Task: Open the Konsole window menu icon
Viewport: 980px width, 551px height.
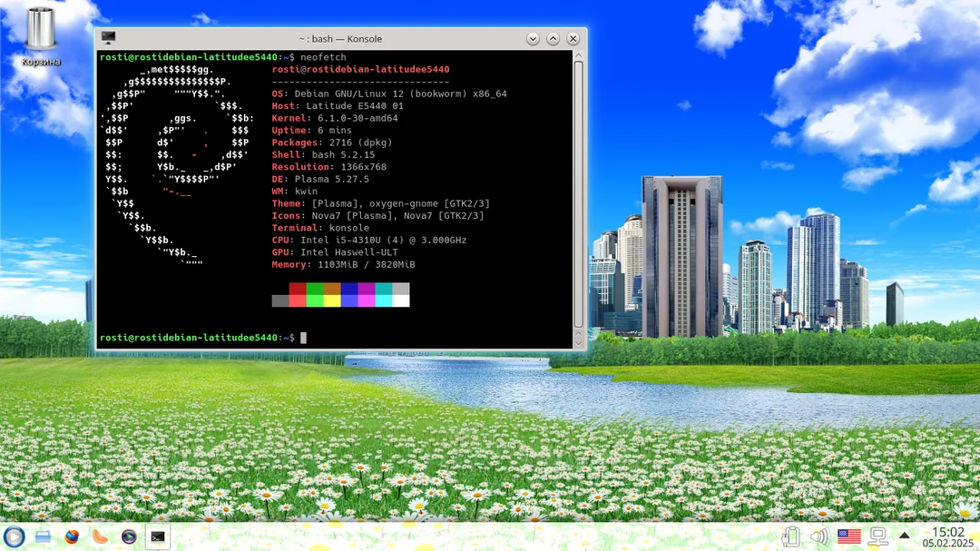Action: 108,38
